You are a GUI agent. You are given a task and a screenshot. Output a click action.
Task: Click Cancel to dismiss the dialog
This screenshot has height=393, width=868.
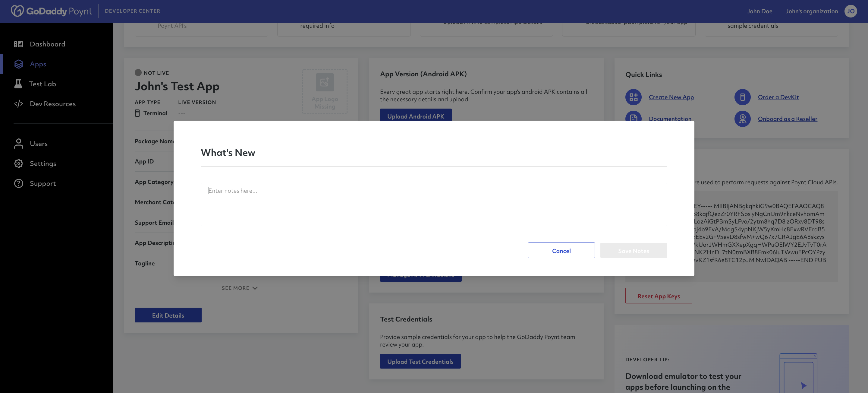561,250
